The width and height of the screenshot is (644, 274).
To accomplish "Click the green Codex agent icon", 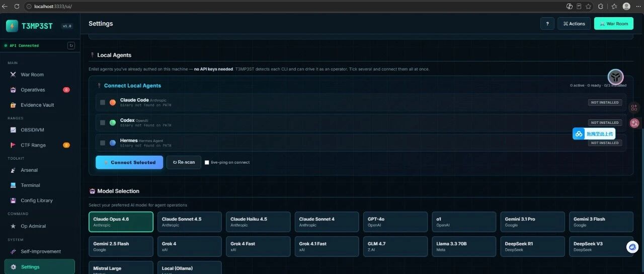I will click(x=113, y=122).
